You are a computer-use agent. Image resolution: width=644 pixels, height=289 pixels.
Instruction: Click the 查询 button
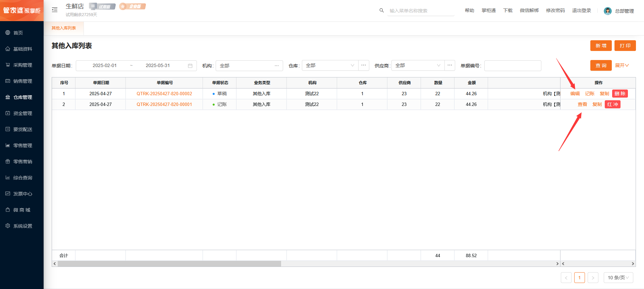(x=601, y=65)
